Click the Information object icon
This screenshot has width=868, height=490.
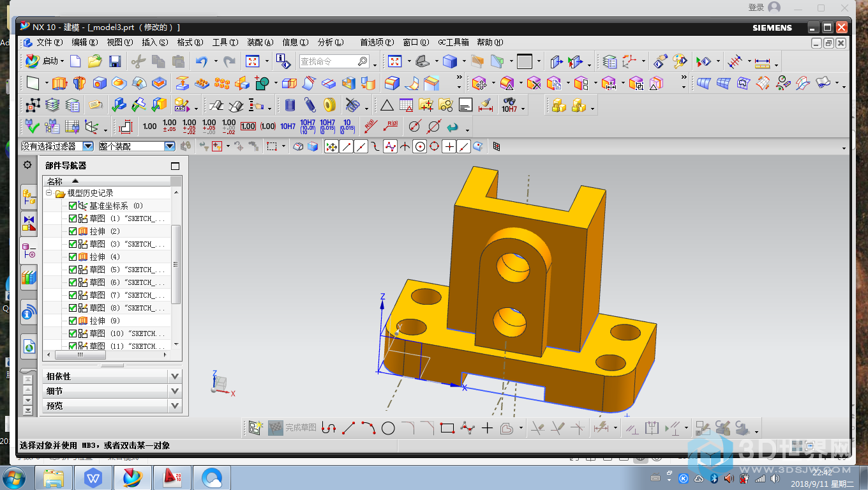[x=283, y=61]
